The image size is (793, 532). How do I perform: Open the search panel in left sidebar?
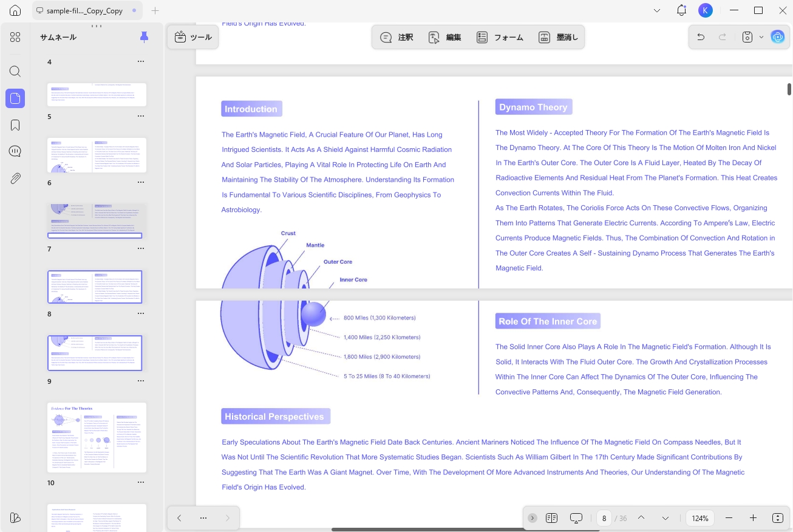(15, 72)
